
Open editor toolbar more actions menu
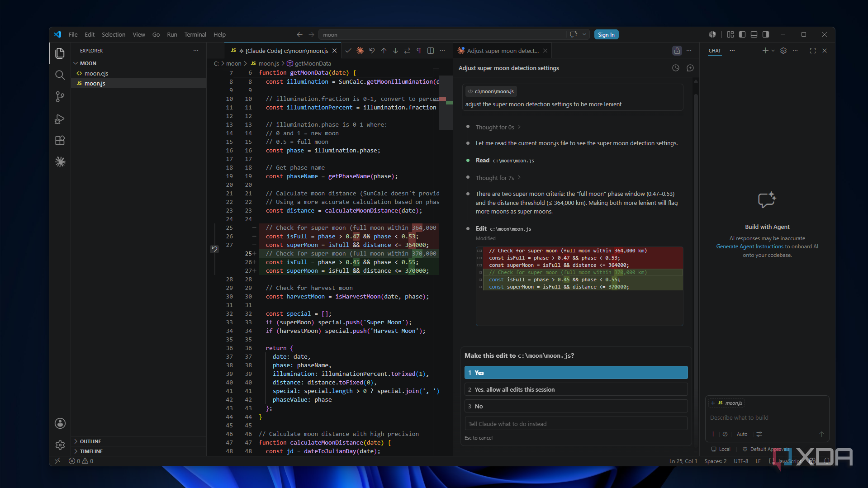pos(442,51)
